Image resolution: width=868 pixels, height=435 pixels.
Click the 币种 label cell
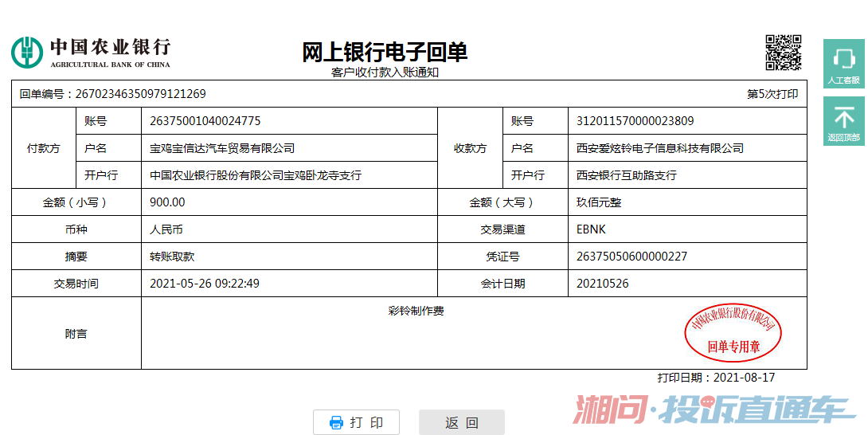tap(76, 230)
